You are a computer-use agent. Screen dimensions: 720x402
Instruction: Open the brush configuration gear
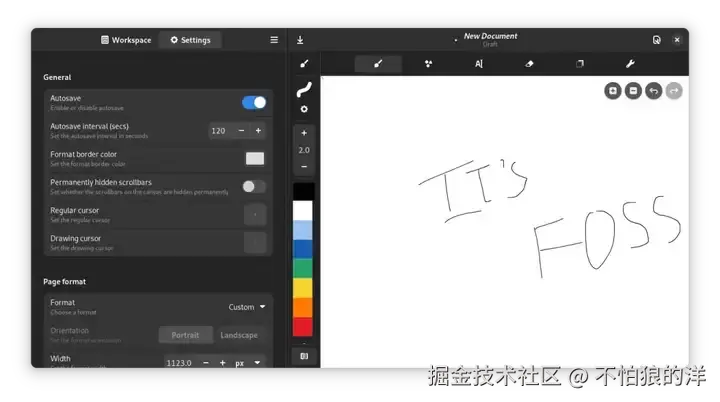304,109
